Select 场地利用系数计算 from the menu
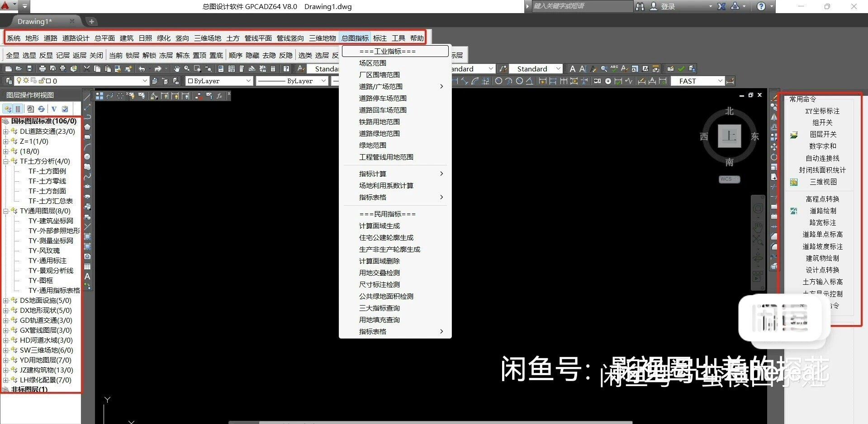 (386, 185)
